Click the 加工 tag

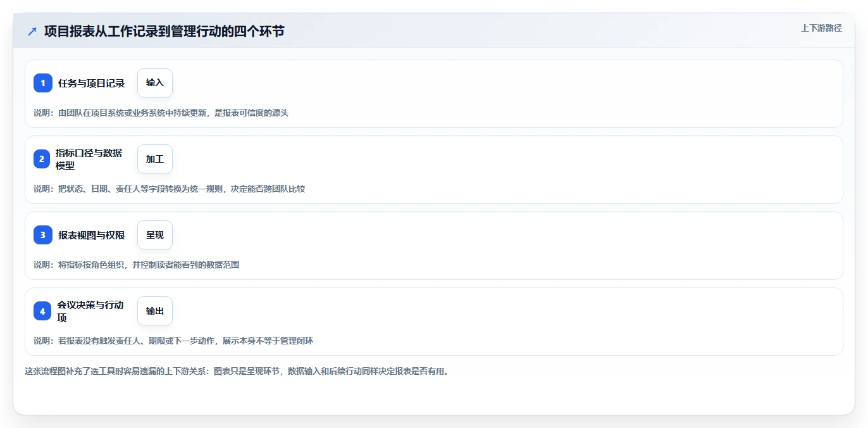(x=155, y=159)
